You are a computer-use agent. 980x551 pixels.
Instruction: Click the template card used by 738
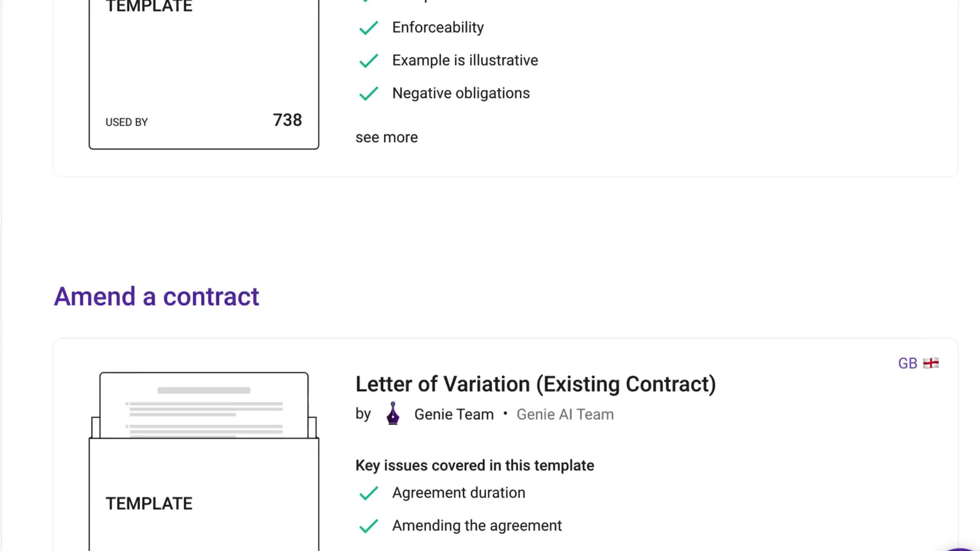point(204,74)
